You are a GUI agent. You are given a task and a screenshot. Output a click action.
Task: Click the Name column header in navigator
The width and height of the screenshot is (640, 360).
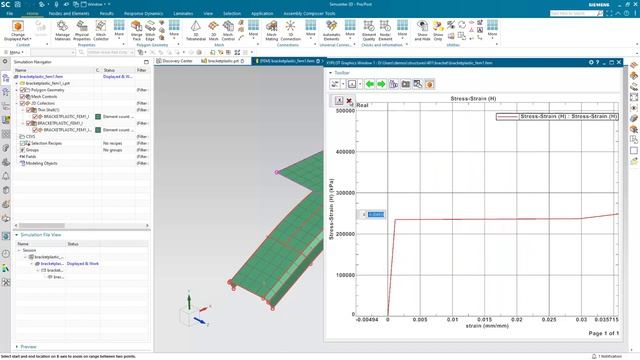click(x=21, y=70)
